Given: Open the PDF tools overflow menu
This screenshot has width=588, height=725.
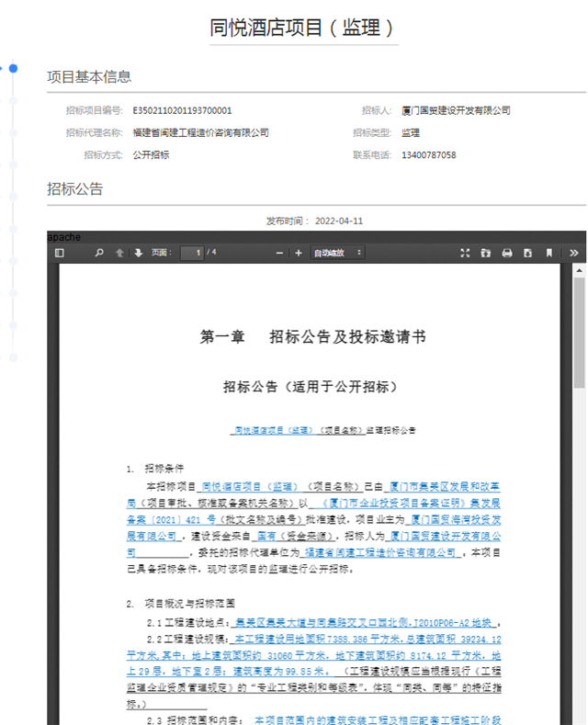Looking at the screenshot, I should 573,253.
